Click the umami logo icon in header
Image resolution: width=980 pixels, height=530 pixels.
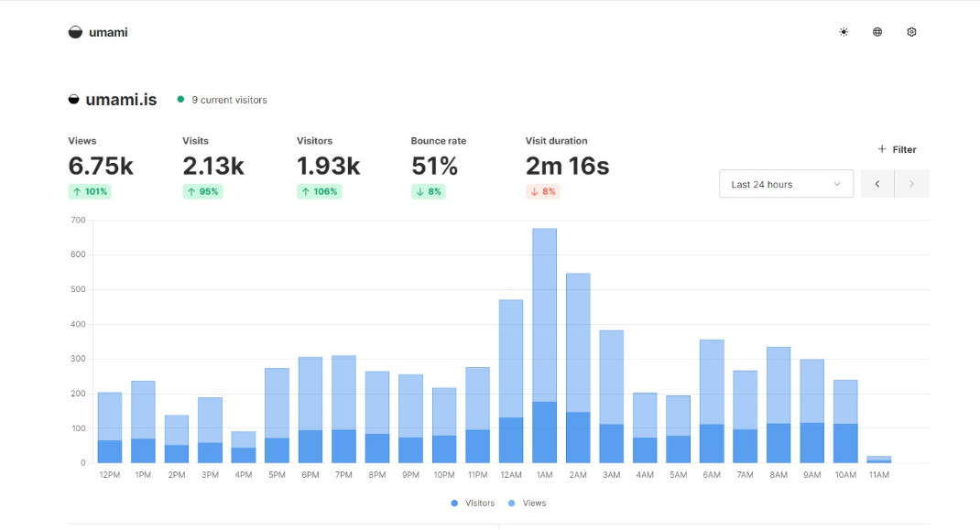[75, 32]
